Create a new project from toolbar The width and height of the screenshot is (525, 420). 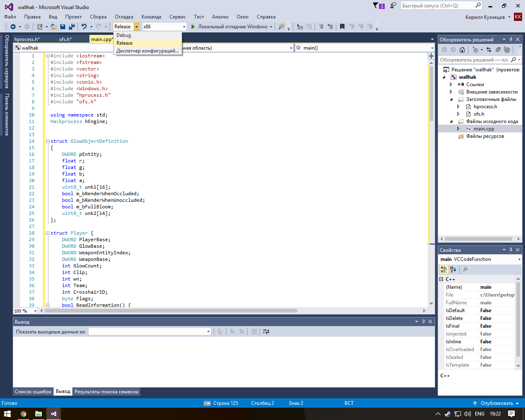(39, 27)
